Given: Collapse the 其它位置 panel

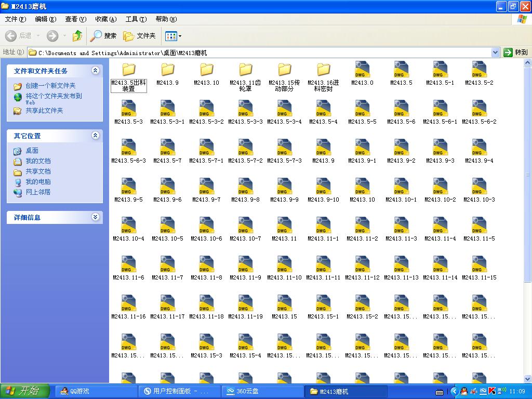Looking at the screenshot, I should pos(95,136).
